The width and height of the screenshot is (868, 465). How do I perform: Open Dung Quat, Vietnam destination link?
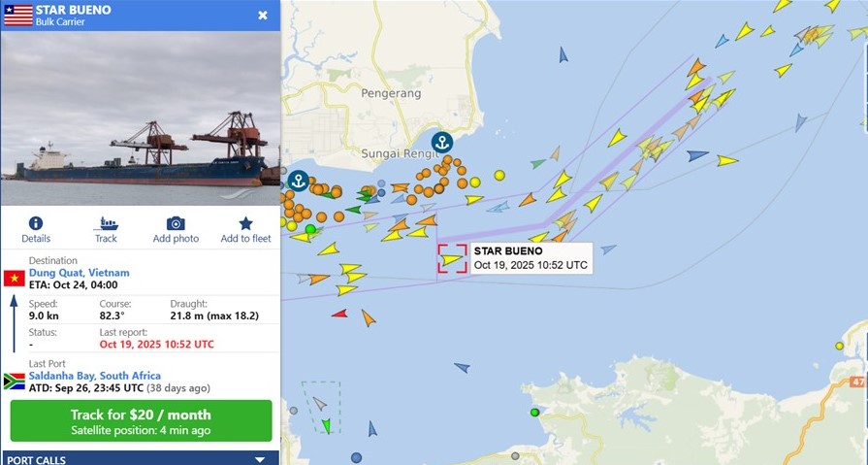click(x=80, y=273)
